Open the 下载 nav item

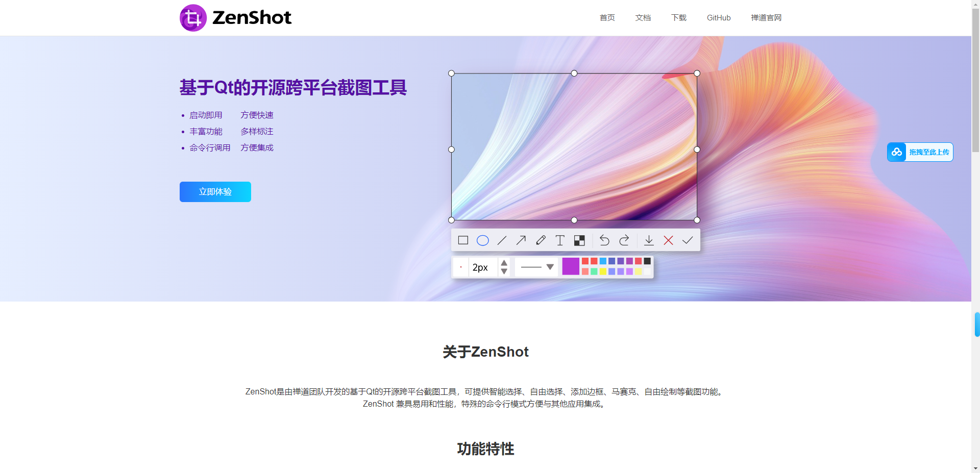(x=679, y=18)
